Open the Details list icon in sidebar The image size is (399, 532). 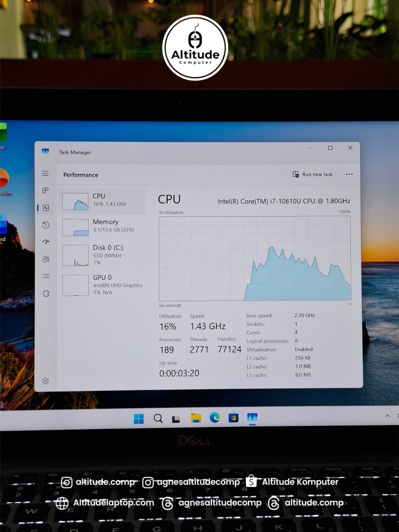pyautogui.click(x=46, y=276)
